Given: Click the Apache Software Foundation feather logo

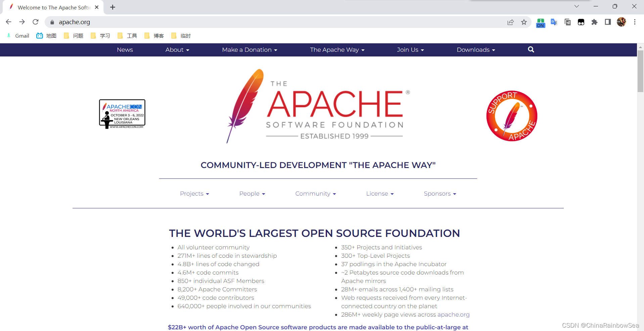Looking at the screenshot, I should [318, 106].
